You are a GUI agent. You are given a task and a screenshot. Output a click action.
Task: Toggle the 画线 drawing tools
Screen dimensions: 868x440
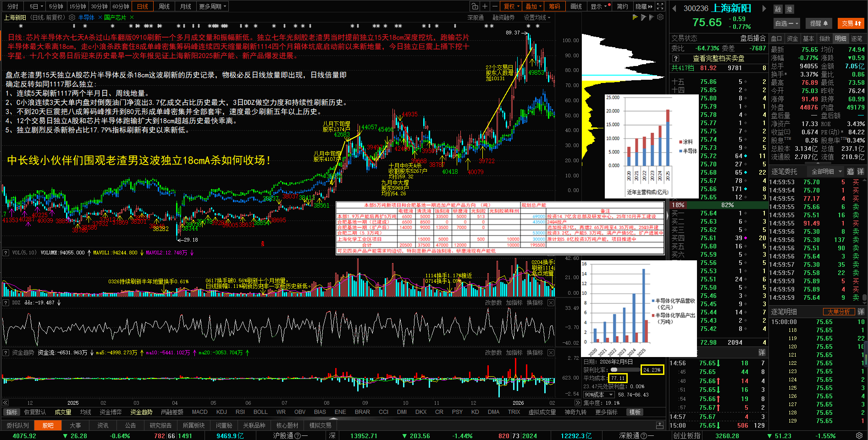576,6
